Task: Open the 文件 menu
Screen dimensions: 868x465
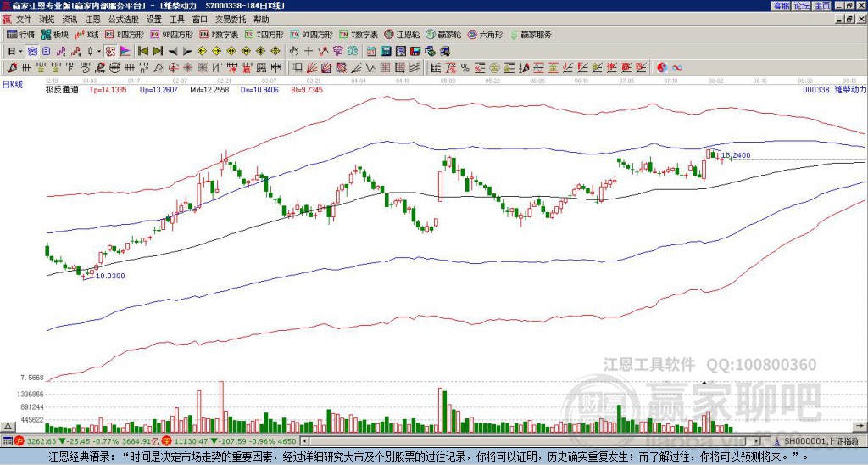Action: 23,20
